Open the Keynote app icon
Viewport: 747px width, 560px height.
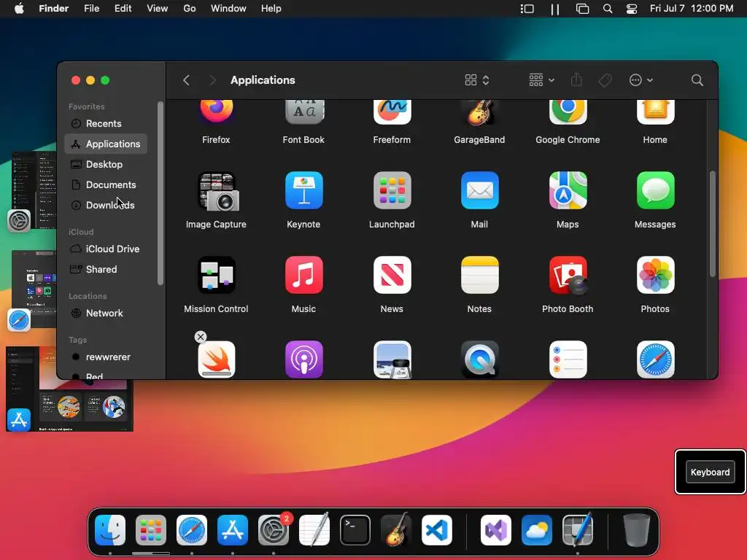[x=304, y=190]
